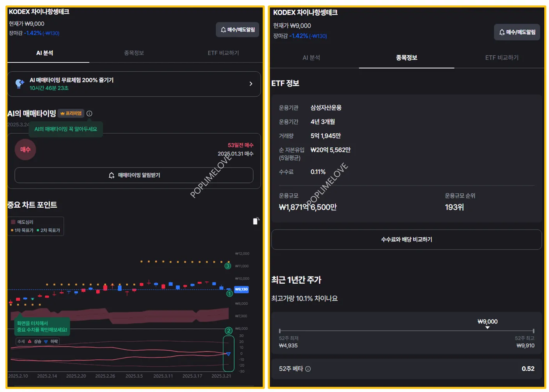The image size is (549, 392).
Task: Select the AI 분석 tab in right panel
Action: point(311,58)
